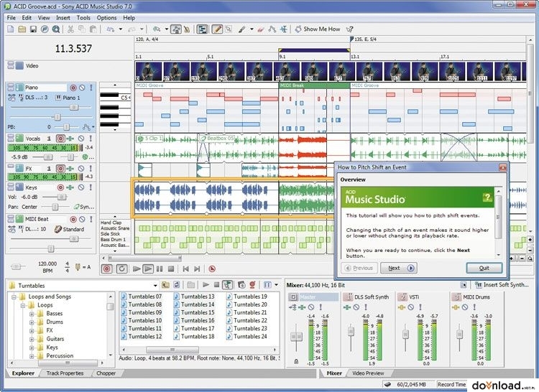Open Paint tool options dropdown arrow
Screen dimensions: 539x392
[252, 29]
